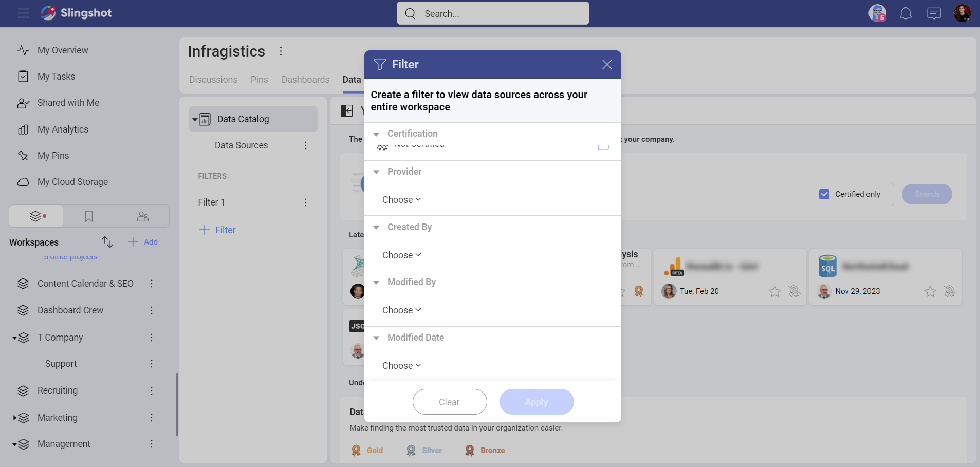Screen dimensions: 980x467
Task: Click the Search button
Action: pos(927,194)
